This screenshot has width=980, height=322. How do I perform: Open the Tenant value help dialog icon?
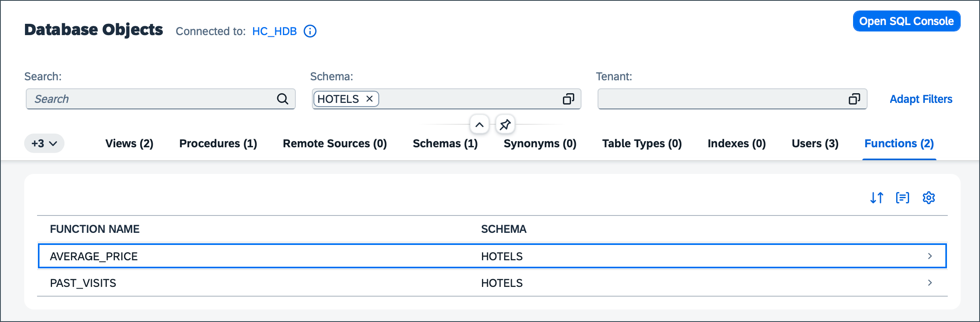[854, 99]
